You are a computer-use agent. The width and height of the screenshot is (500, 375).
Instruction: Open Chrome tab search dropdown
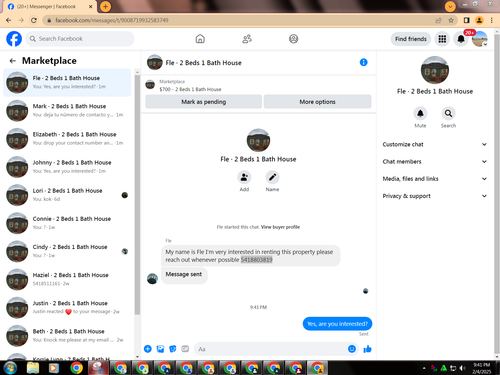coord(450,6)
